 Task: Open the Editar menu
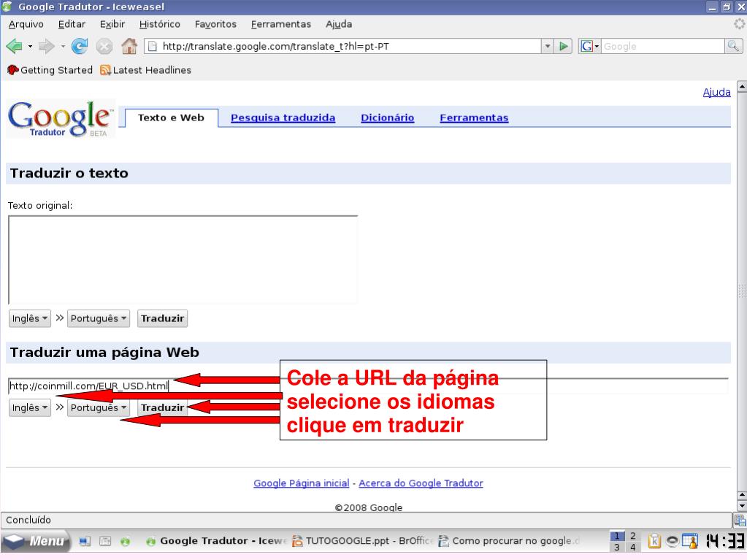coord(72,24)
